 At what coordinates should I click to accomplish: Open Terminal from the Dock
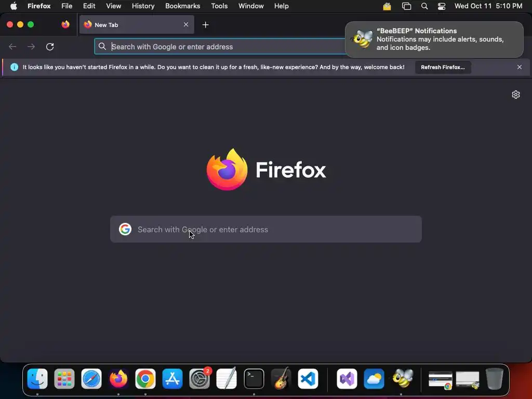[x=254, y=379]
